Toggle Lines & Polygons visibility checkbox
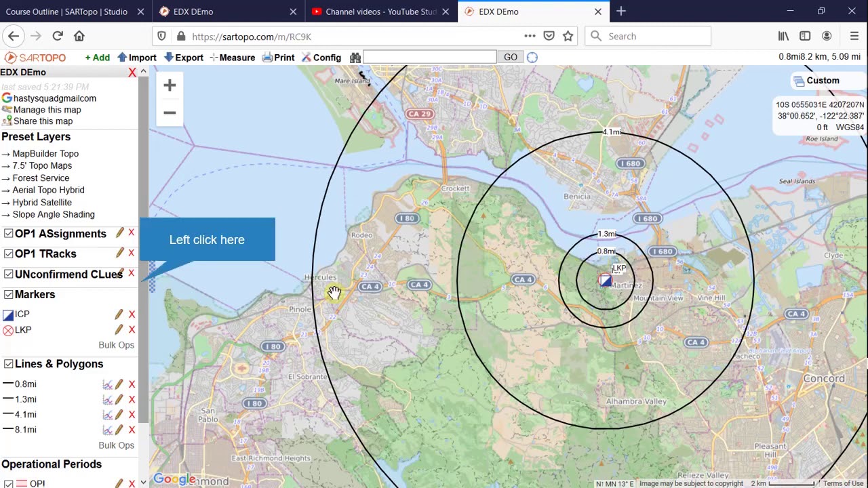This screenshot has height=488, width=868. pos(8,364)
